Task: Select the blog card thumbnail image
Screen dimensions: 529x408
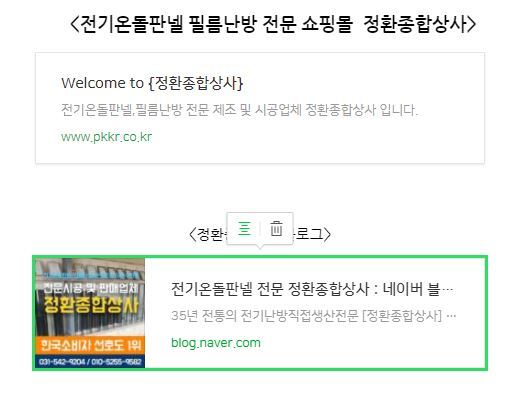Action: tap(90, 313)
